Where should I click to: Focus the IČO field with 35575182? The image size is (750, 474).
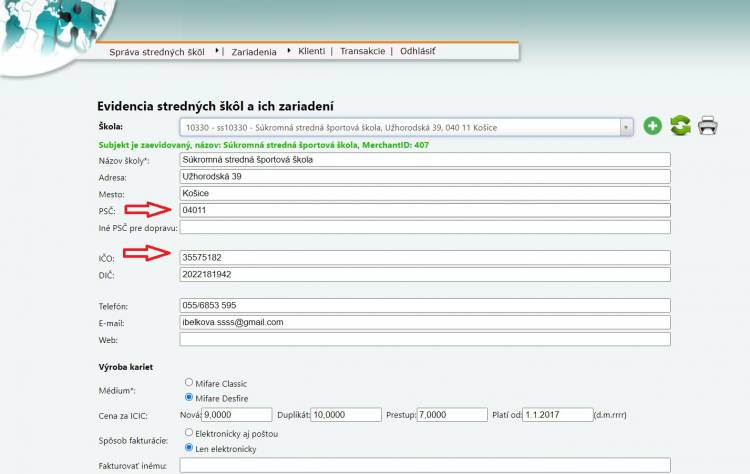[424, 257]
